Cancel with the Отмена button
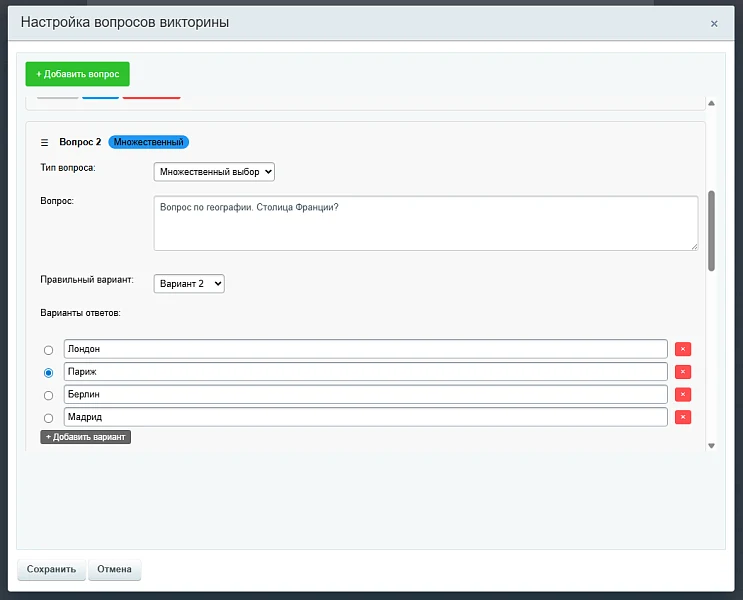743x600 pixels. coord(114,569)
